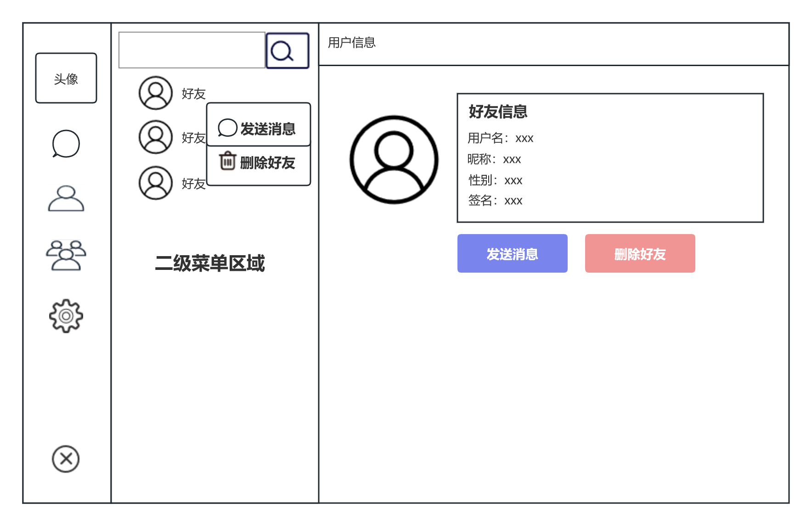
Task: Click the third 好友 name label
Action: point(193,184)
